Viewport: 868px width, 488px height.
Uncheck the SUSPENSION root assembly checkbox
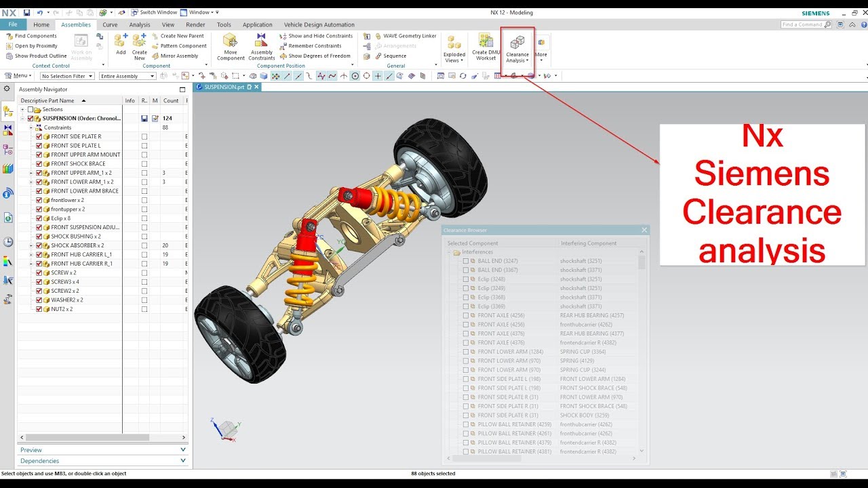pyautogui.click(x=31, y=118)
